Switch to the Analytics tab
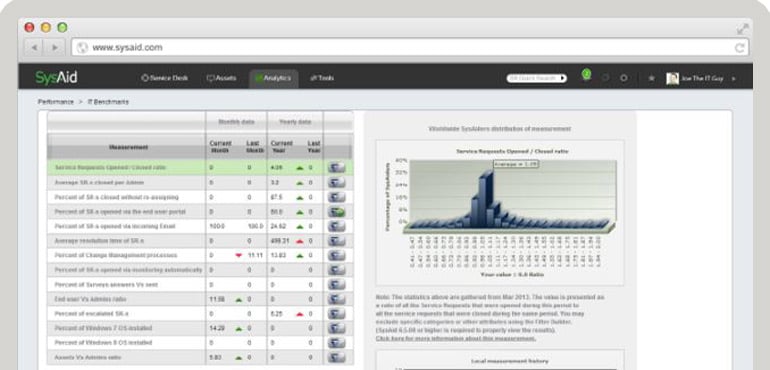Viewport: 770px width, 370px height. (x=274, y=78)
